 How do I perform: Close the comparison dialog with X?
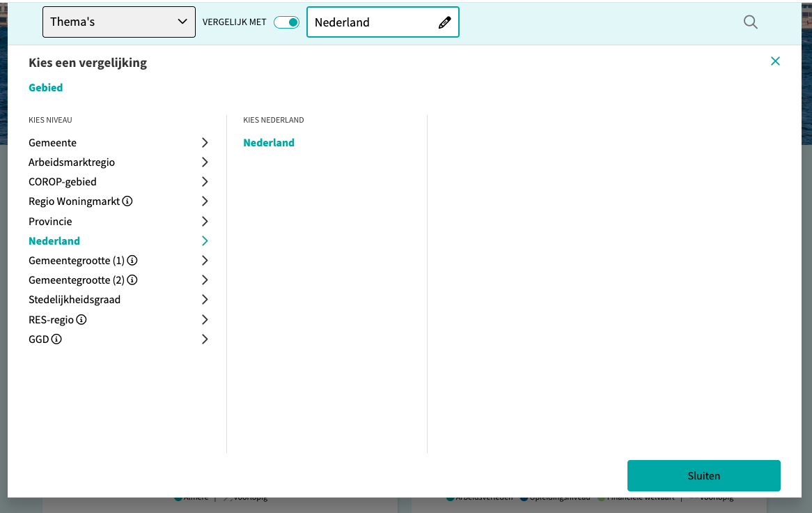[x=775, y=61]
